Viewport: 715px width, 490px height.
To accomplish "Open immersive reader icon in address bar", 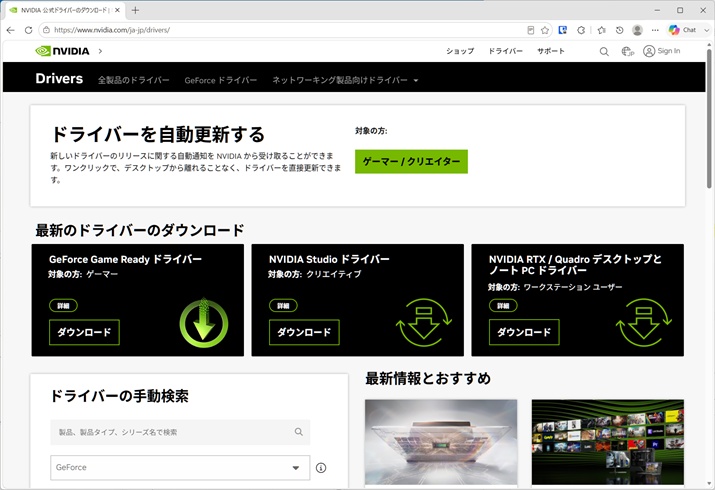I will 530,30.
